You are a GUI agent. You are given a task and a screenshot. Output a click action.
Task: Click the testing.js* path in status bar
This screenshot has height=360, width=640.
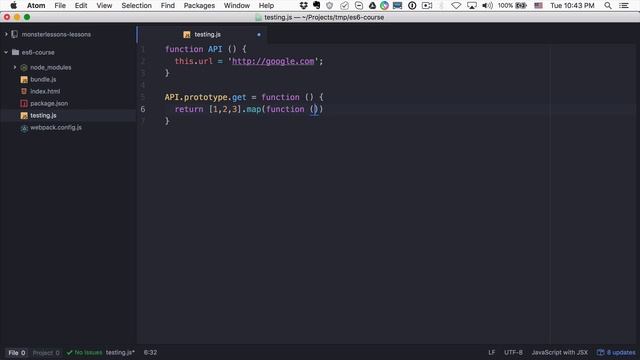[x=120, y=353]
